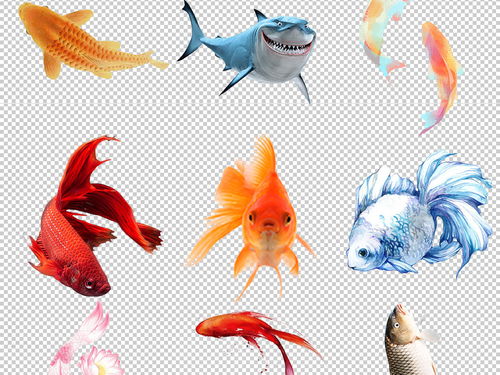Screen dimensions: 500x375
Task: Select the realistic grey carp
Action: [x=412, y=340]
